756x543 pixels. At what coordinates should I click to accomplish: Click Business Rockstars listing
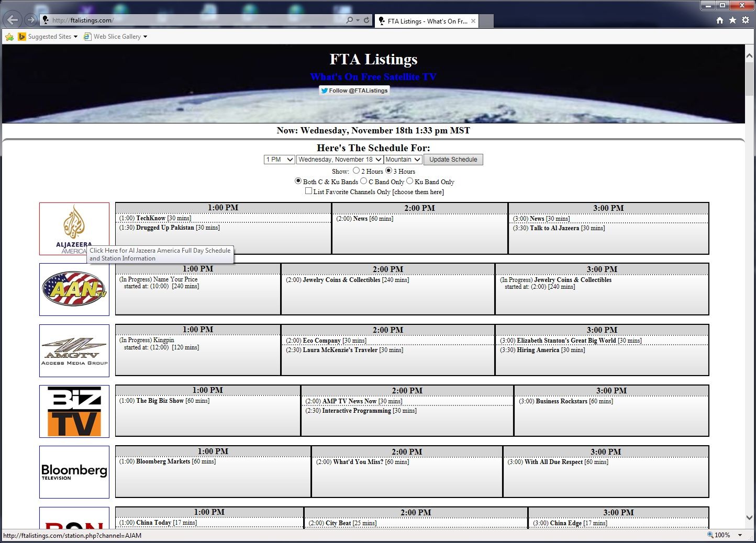562,401
